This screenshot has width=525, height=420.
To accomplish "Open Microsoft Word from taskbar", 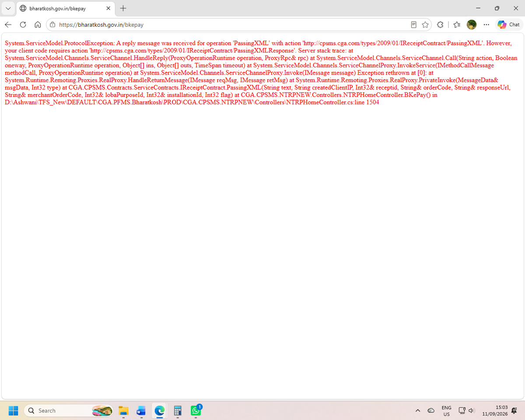I will pos(141,410).
